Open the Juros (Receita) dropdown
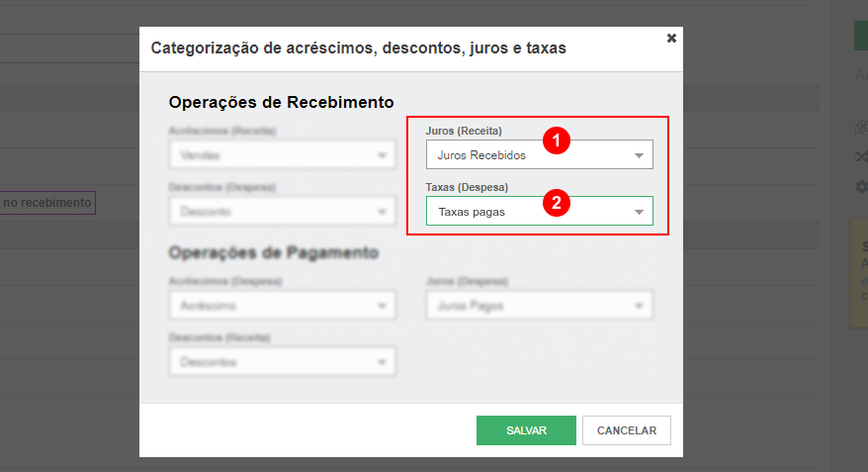Viewport: 868px width, 472px height. [x=539, y=154]
